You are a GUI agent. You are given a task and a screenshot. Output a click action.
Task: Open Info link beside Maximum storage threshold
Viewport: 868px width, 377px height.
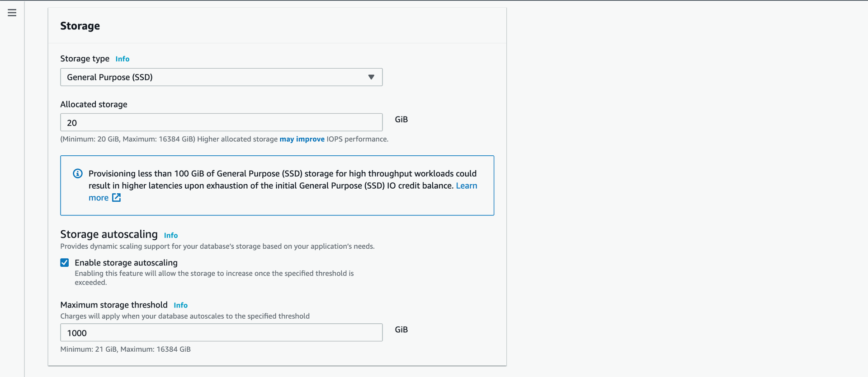tap(181, 306)
